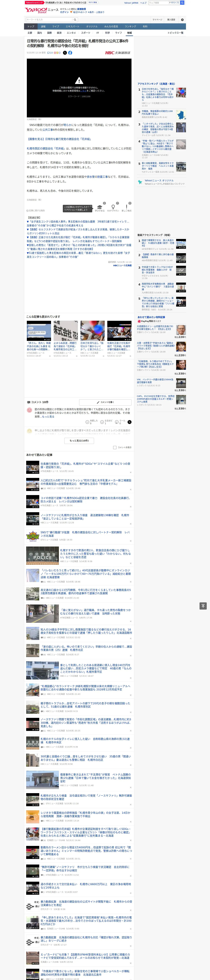Screen dimensions: 210x980
Task: Open マイページ link
Action: (x=157, y=20)
